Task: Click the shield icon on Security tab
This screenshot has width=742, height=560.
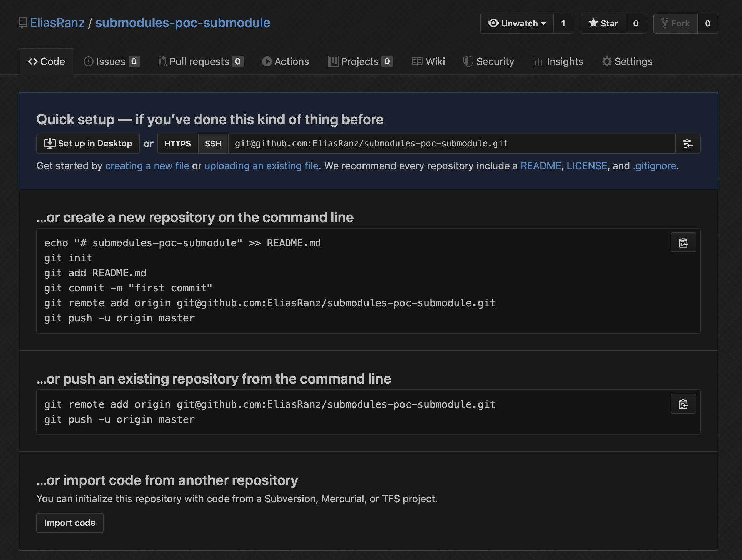Action: [x=468, y=61]
